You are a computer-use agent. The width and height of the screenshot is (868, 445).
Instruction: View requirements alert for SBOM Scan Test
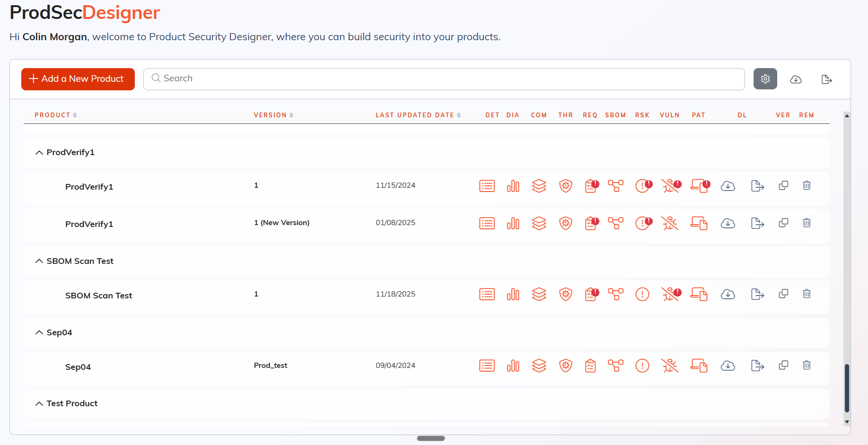point(591,294)
